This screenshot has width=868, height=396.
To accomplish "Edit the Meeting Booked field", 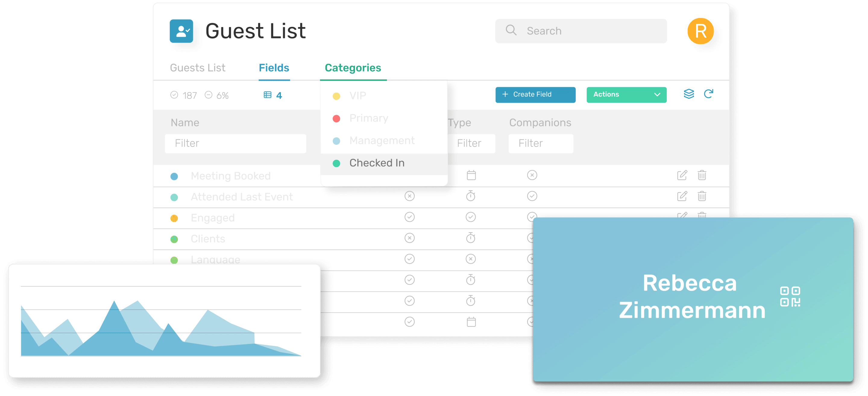I will [x=682, y=175].
